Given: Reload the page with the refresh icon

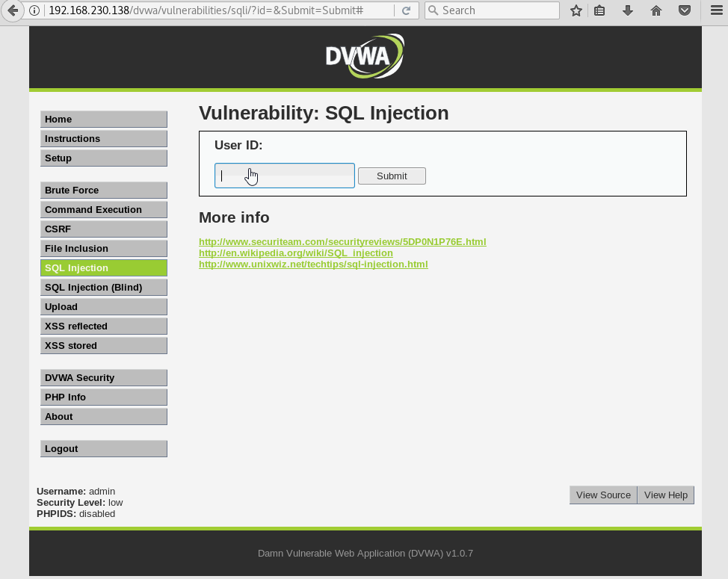Looking at the screenshot, I should pos(407,10).
